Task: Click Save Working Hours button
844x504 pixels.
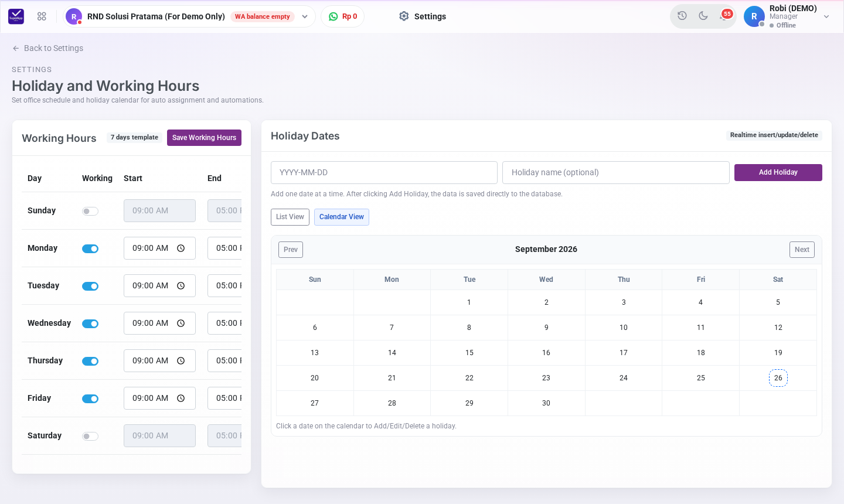Action: click(x=204, y=138)
